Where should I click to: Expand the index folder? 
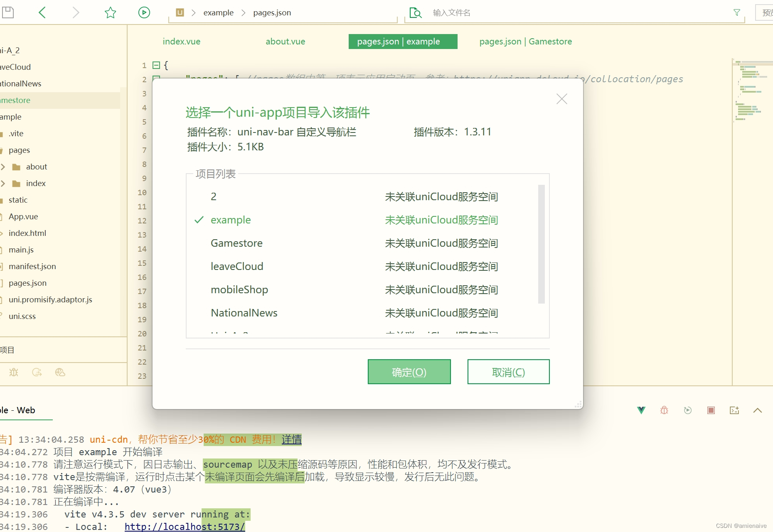3,184
